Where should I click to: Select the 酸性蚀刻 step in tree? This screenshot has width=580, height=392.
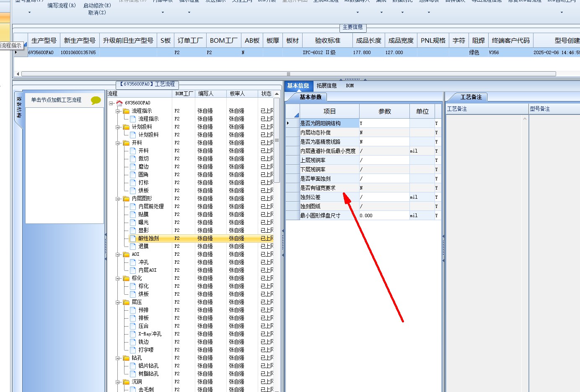148,239
